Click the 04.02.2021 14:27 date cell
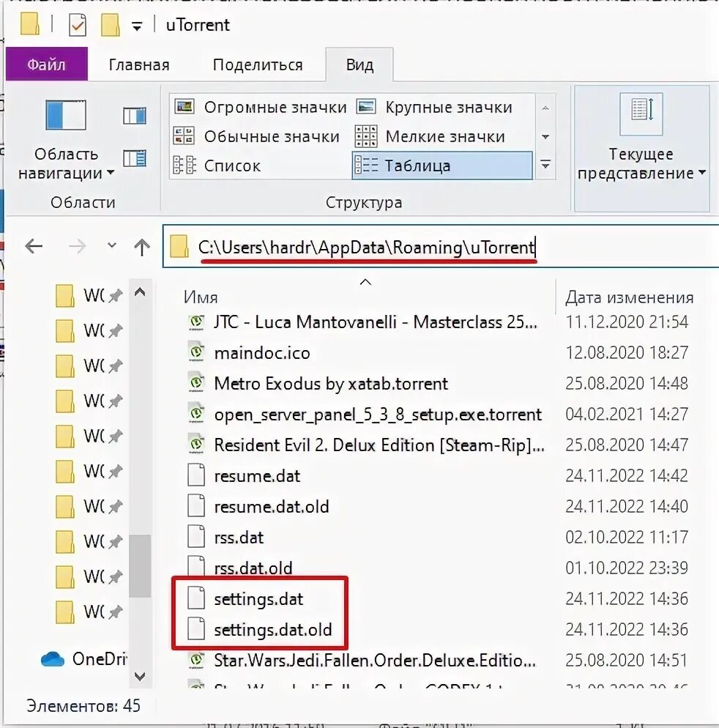 tap(627, 414)
